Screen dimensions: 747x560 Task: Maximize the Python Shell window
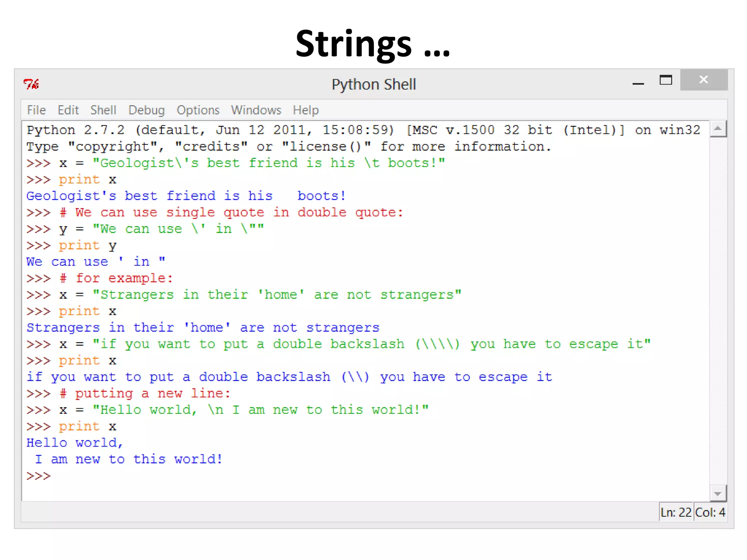click(666, 80)
